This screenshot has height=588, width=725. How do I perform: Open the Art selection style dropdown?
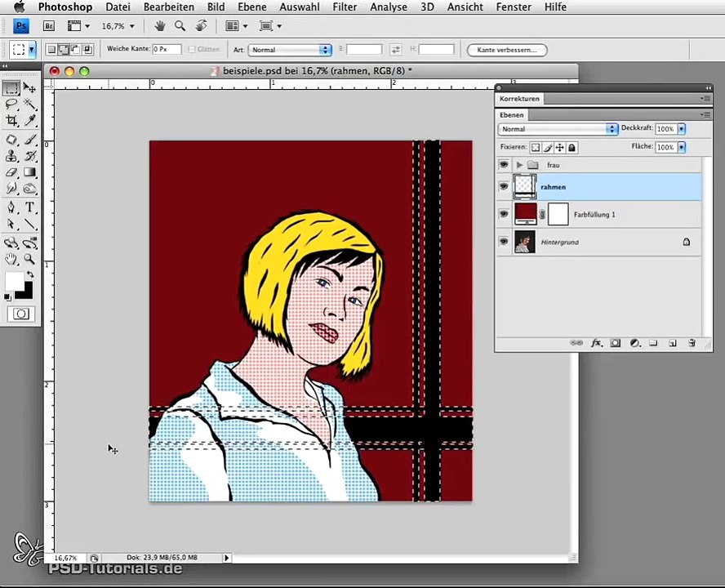[290, 50]
